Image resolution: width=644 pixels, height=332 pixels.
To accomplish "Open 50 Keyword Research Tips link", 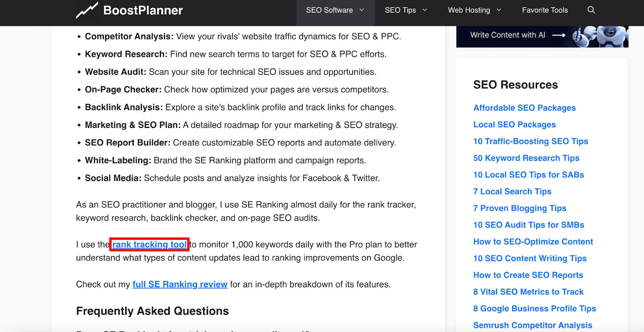I will [x=526, y=158].
